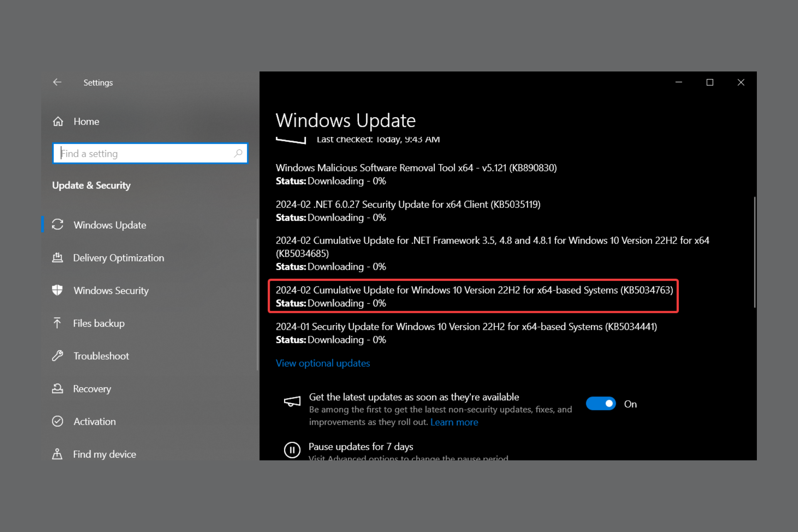Click the Find my device icon
This screenshot has width=798, height=532.
(x=57, y=454)
